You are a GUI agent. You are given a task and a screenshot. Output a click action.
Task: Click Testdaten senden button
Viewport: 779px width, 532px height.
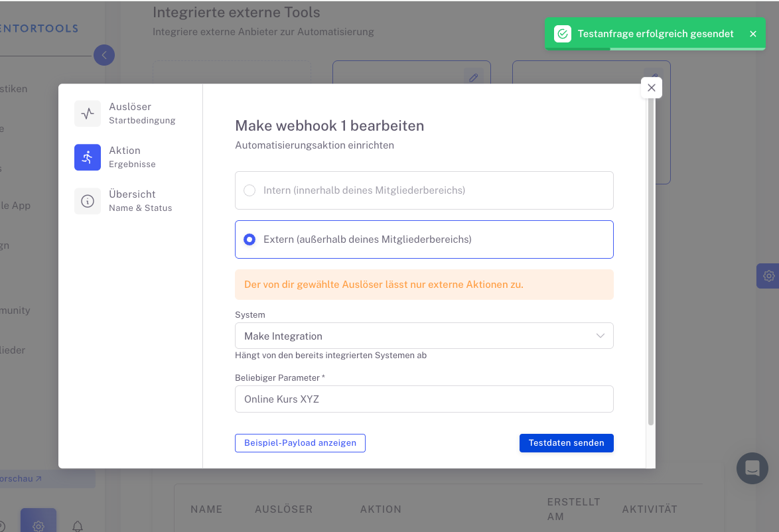click(567, 443)
